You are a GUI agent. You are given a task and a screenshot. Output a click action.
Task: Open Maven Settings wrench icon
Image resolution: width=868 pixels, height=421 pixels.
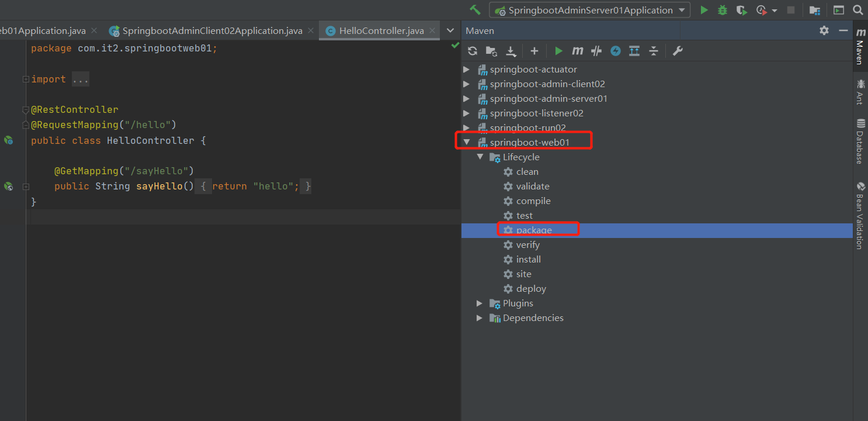click(678, 51)
